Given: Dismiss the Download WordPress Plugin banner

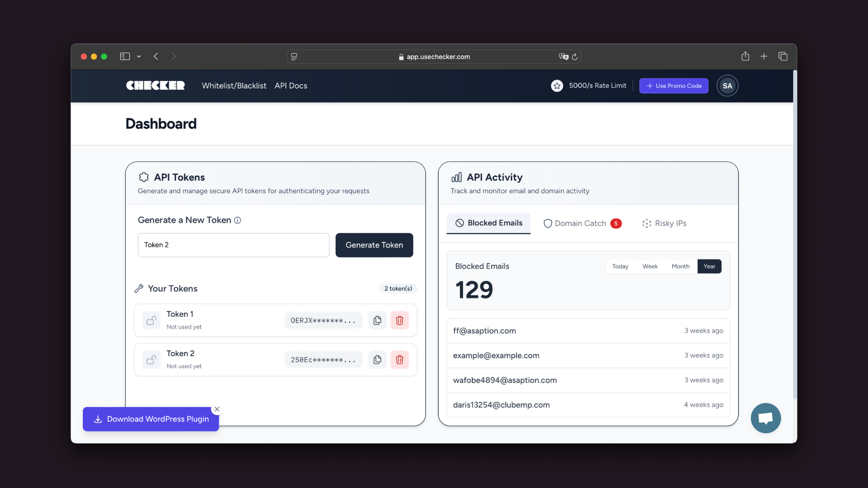Looking at the screenshot, I should (x=217, y=409).
